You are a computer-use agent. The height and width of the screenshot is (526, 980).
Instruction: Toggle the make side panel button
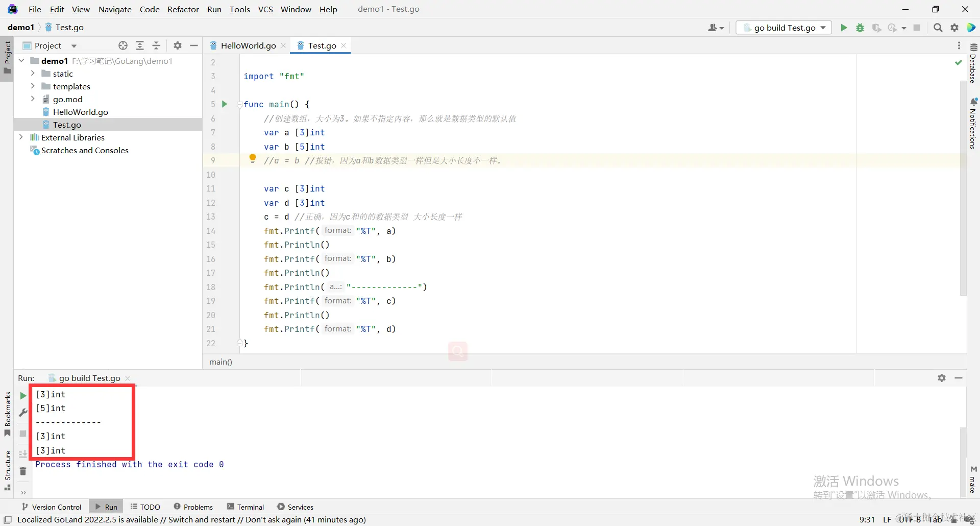point(973,480)
